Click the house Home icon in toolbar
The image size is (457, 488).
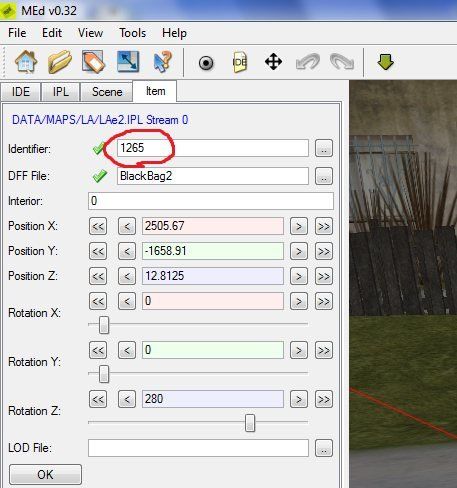click(26, 62)
